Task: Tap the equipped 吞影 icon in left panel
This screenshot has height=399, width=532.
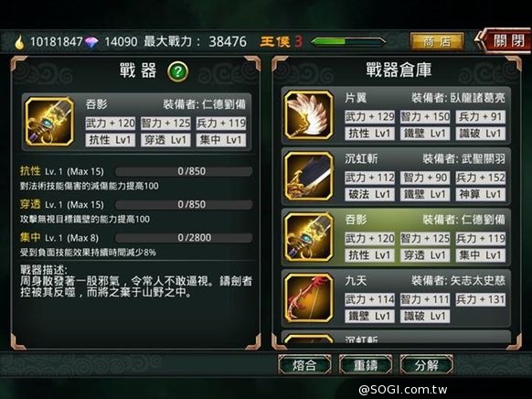Action: (x=49, y=122)
